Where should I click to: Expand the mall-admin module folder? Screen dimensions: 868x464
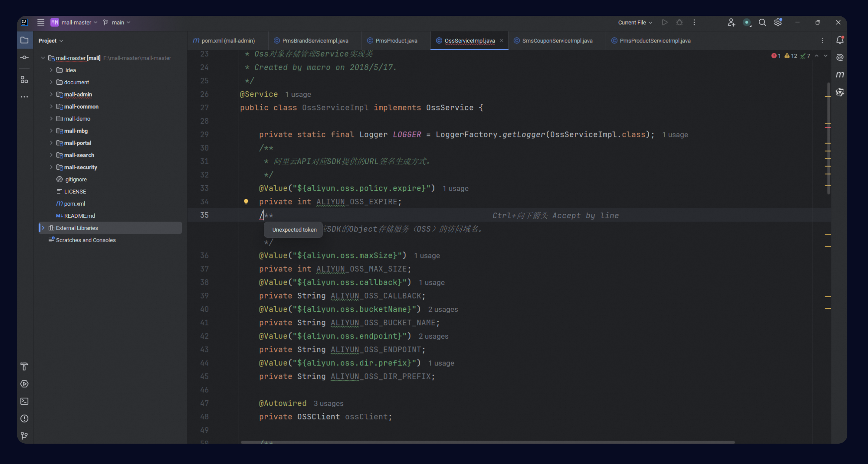pyautogui.click(x=51, y=94)
